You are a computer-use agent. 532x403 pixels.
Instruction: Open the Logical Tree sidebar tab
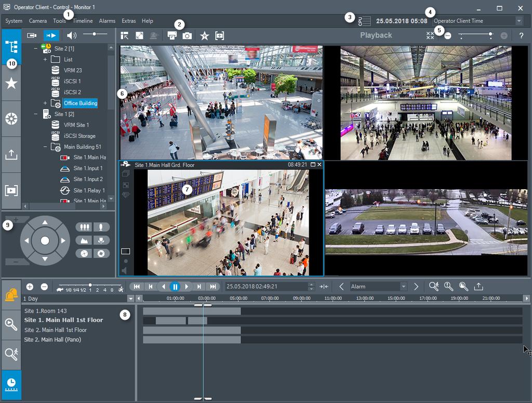click(11, 46)
